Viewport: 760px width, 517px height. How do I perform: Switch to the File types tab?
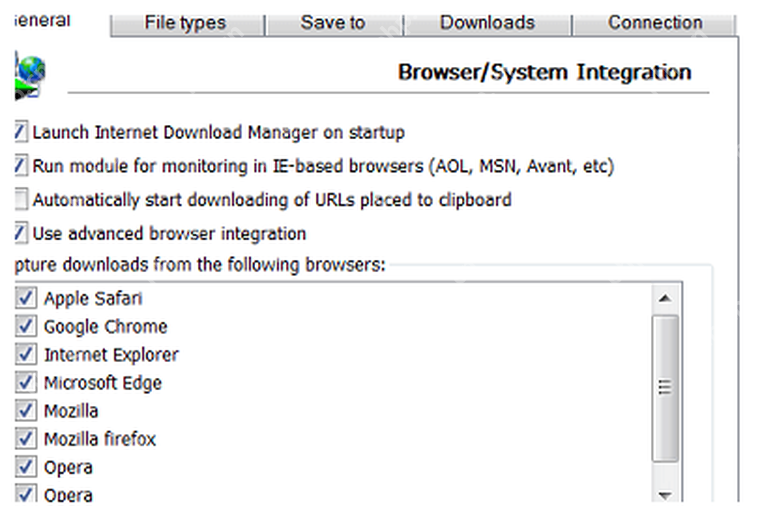187,24
